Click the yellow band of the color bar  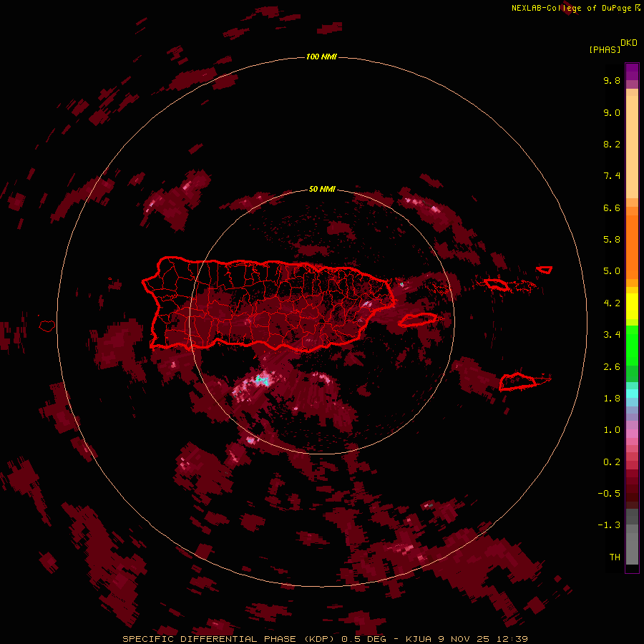632,306
